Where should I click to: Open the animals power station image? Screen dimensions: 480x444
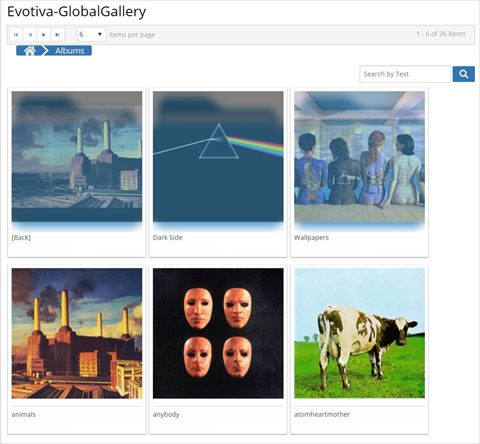pos(77,333)
